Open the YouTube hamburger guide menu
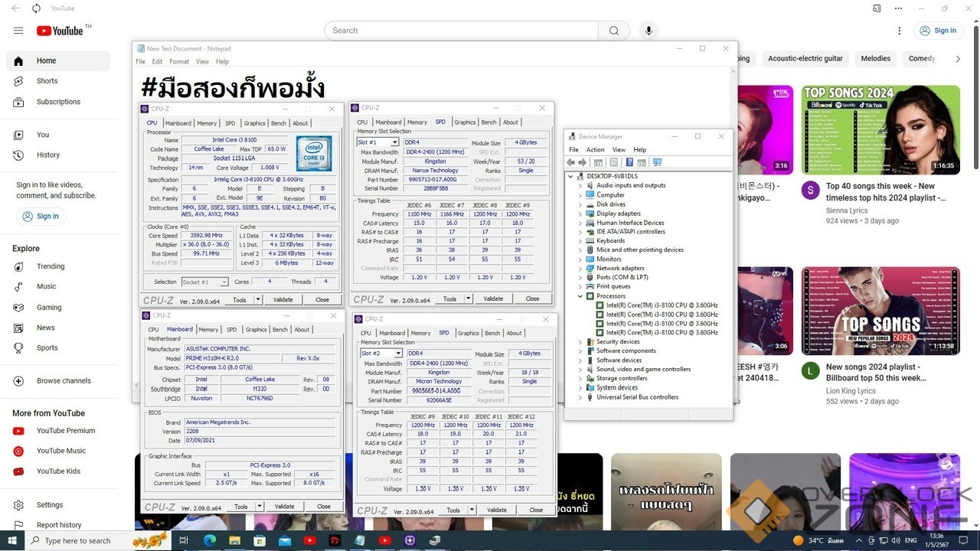 (x=18, y=31)
